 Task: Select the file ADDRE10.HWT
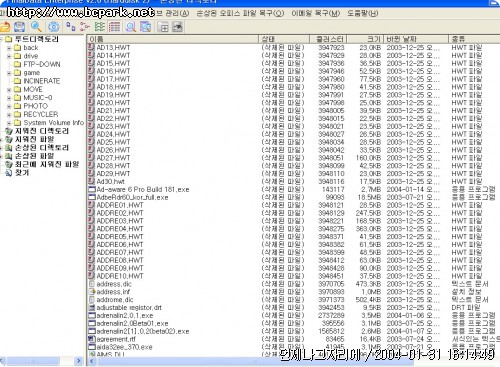click(x=120, y=276)
